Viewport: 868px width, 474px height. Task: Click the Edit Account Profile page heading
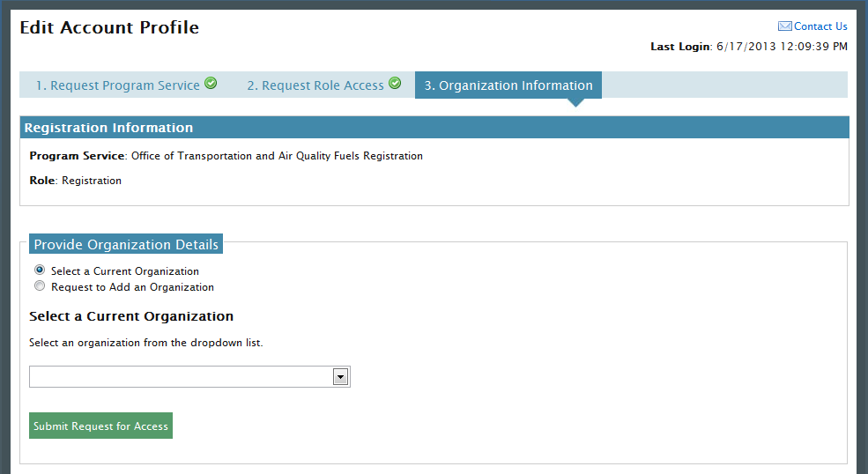click(109, 27)
